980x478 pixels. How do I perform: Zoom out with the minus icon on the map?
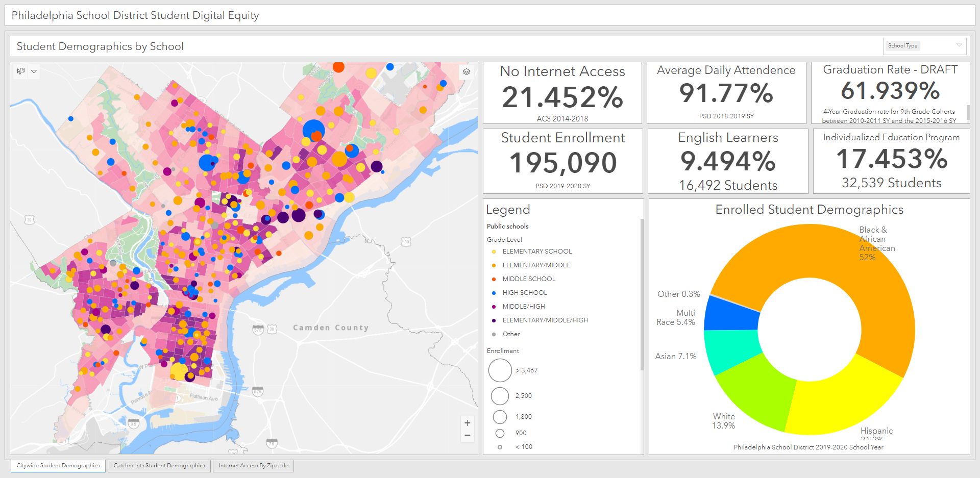(x=467, y=435)
